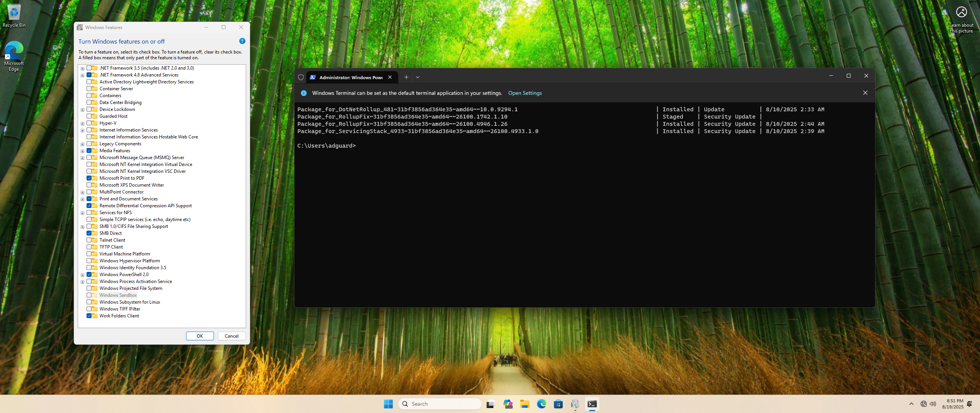Open a new tab in Windows Terminal
This screenshot has width=980, height=413.
pos(406,77)
